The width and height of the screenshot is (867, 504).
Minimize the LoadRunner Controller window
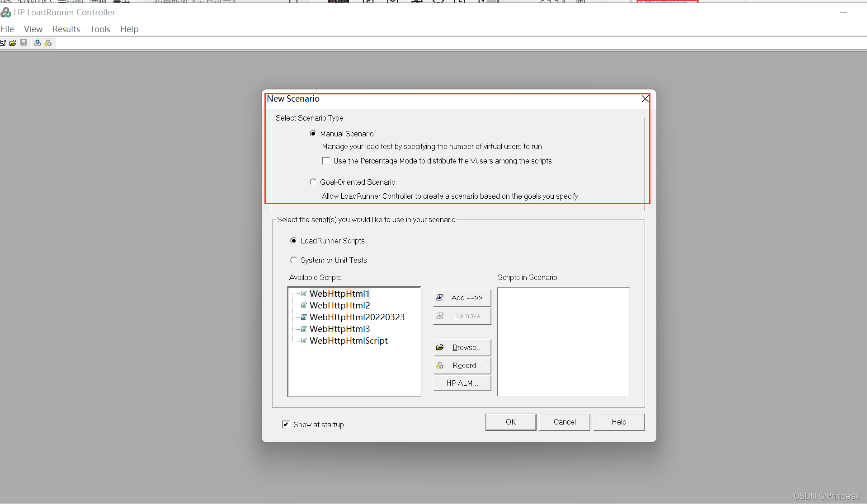click(843, 12)
